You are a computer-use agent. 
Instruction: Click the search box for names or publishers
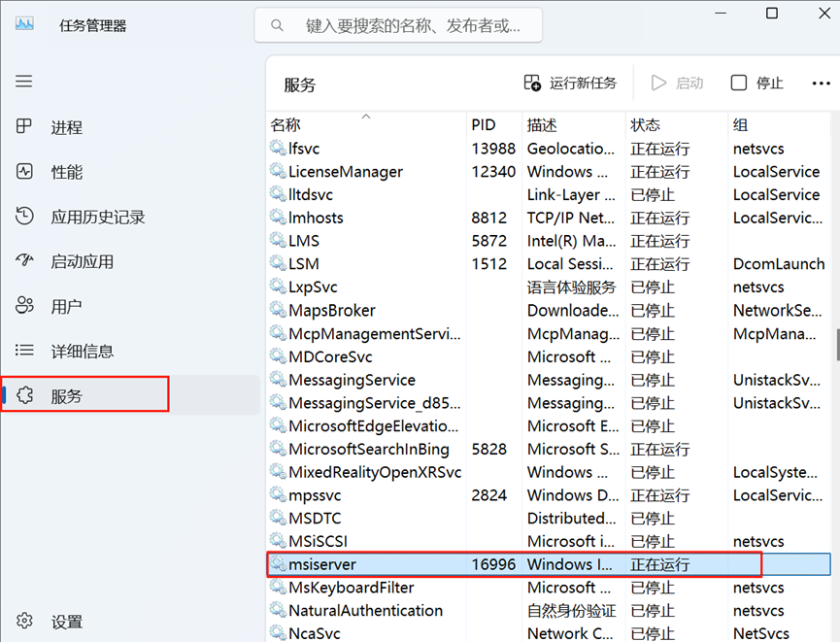click(x=398, y=25)
